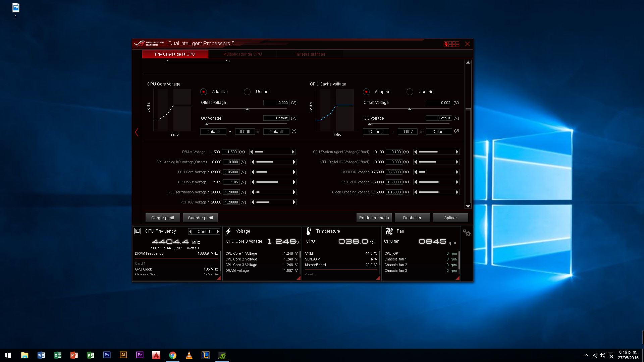Switch to Multiplicador de CPU tab
Screen dimensions: 644x362
(x=242, y=54)
